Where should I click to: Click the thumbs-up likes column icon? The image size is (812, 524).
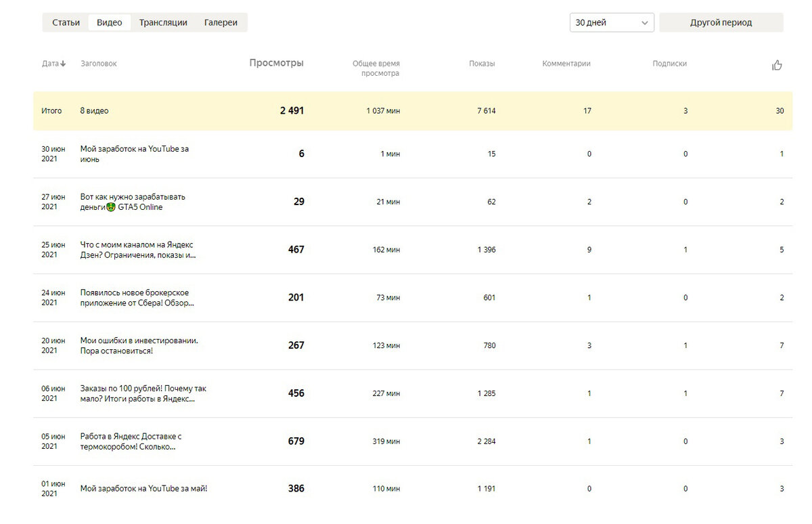point(777,65)
